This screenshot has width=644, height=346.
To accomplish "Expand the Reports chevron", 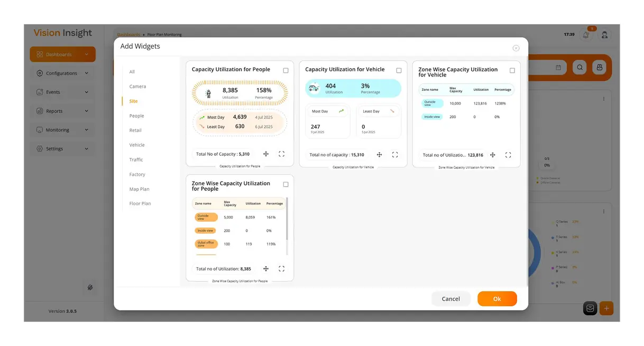I will (x=87, y=111).
